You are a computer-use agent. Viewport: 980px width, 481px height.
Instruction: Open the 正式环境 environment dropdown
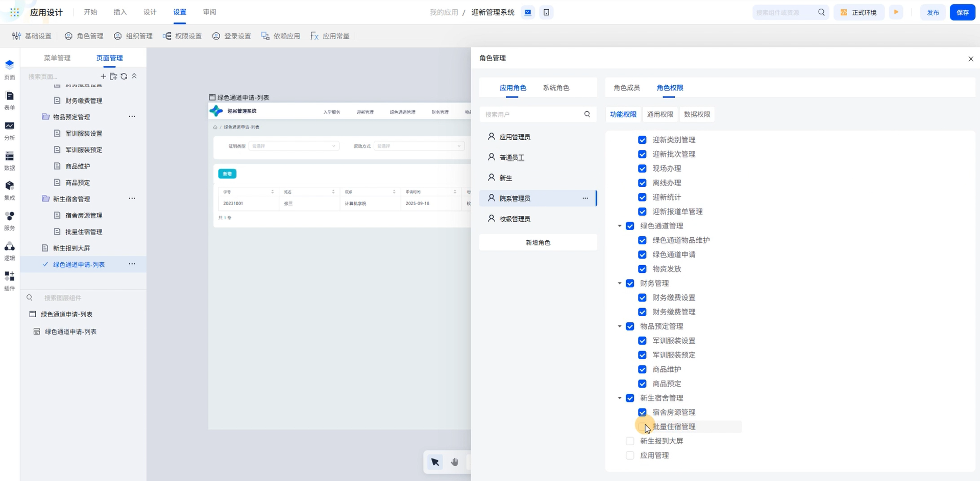point(859,12)
